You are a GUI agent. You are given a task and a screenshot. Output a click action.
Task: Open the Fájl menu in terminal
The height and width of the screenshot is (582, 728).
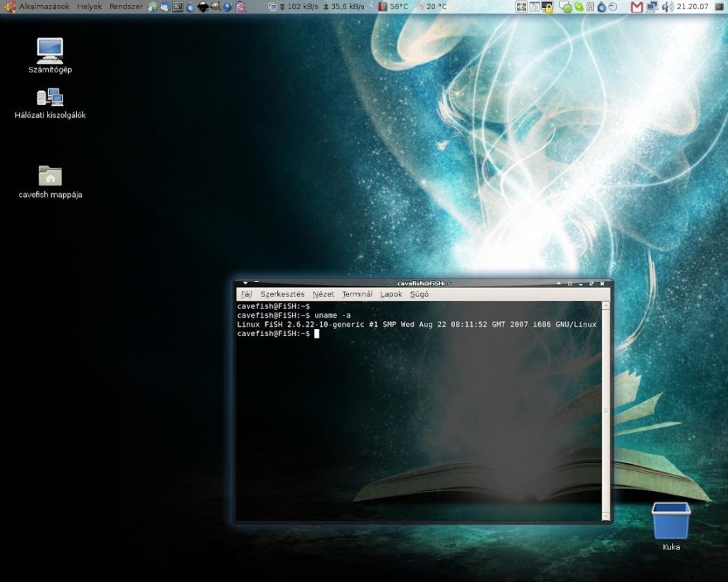pos(246,294)
